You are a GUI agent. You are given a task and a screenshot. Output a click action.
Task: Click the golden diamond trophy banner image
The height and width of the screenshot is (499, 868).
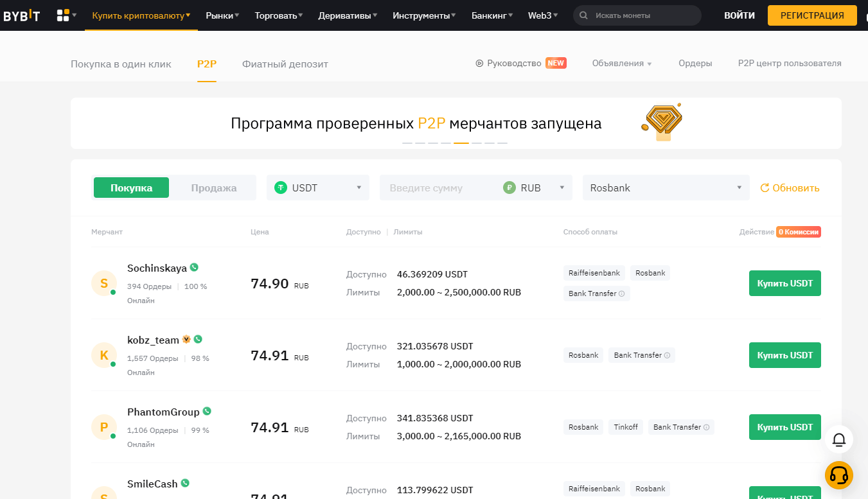click(662, 121)
